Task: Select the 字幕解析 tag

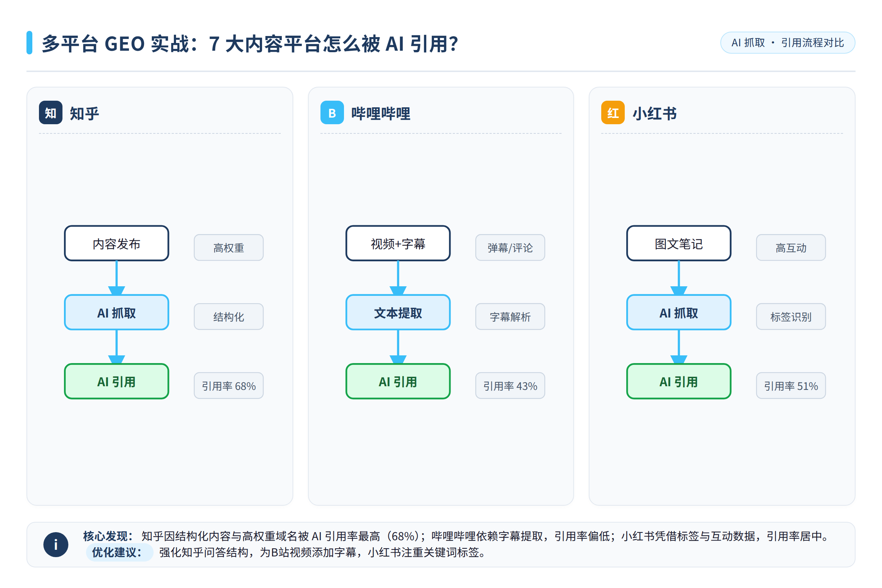Action: tap(510, 316)
